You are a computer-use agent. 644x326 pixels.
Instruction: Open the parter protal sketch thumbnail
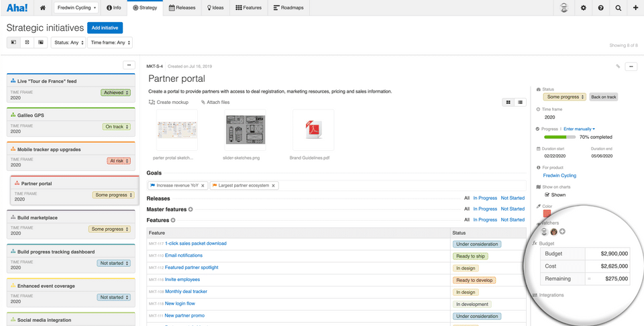point(177,130)
